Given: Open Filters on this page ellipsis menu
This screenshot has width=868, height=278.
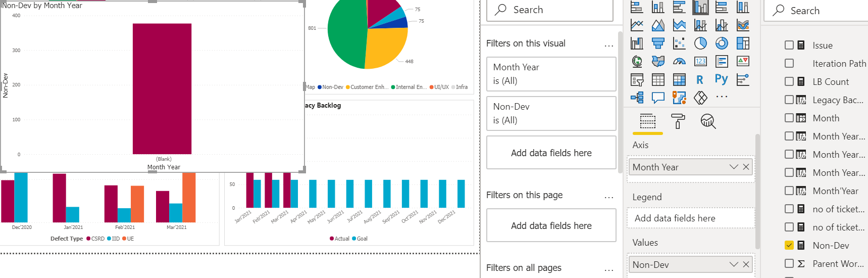Looking at the screenshot, I should tap(609, 197).
